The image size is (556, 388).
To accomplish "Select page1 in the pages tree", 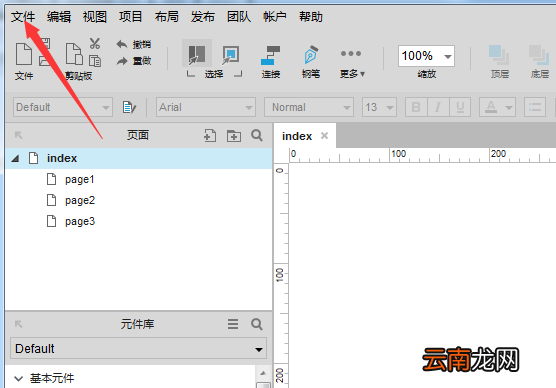I will click(80, 179).
